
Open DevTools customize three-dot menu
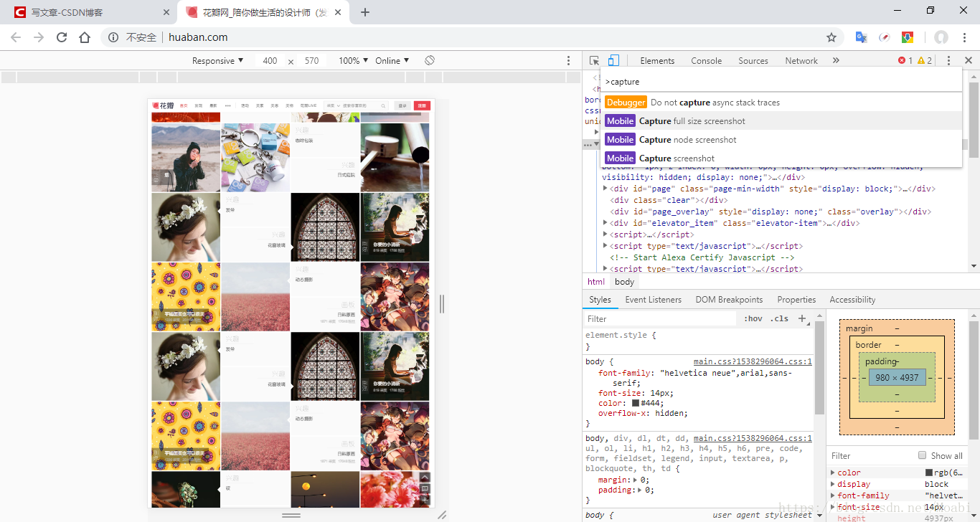[948, 61]
